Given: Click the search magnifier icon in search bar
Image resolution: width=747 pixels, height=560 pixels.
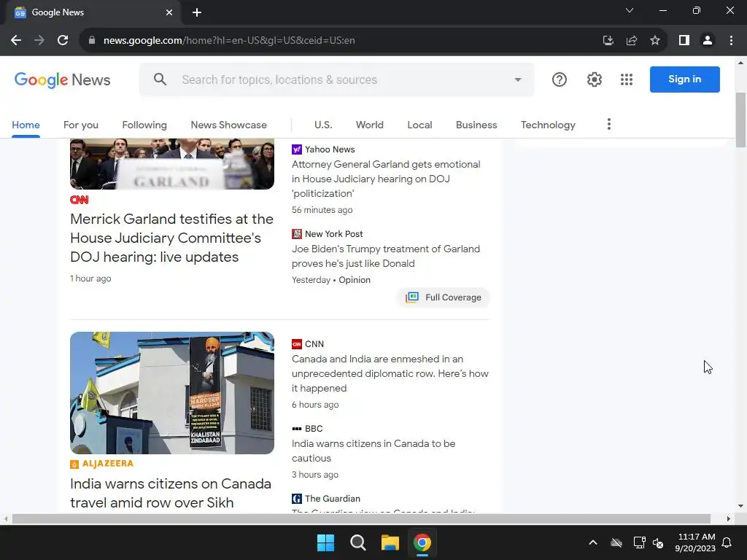Looking at the screenshot, I should pos(160,79).
